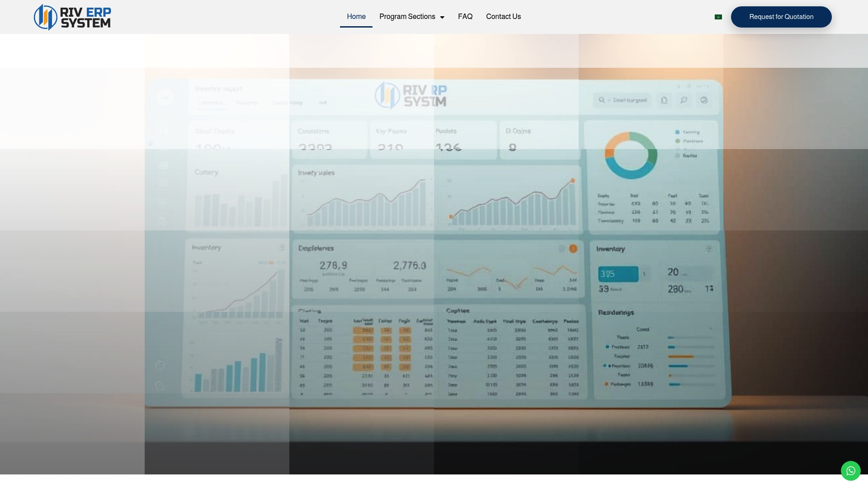The height and width of the screenshot is (488, 868).
Task: Click the RIV ERP System logo
Action: pyautogui.click(x=72, y=17)
